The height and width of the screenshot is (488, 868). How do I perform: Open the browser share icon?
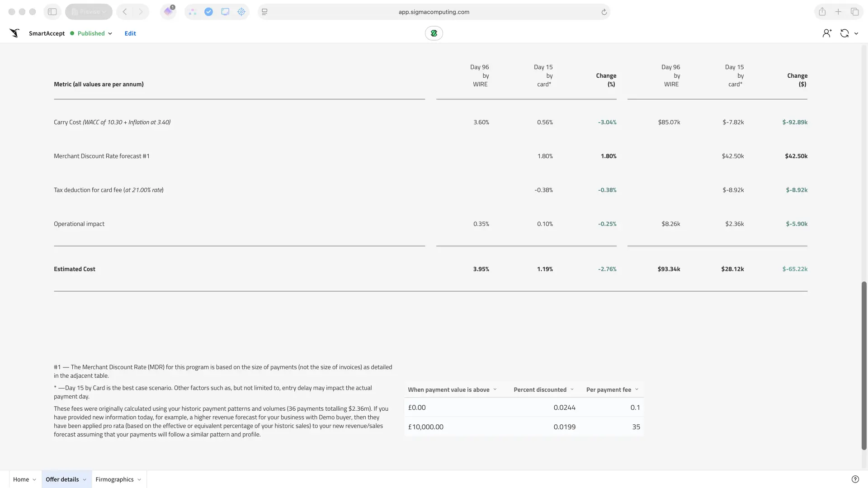[822, 12]
